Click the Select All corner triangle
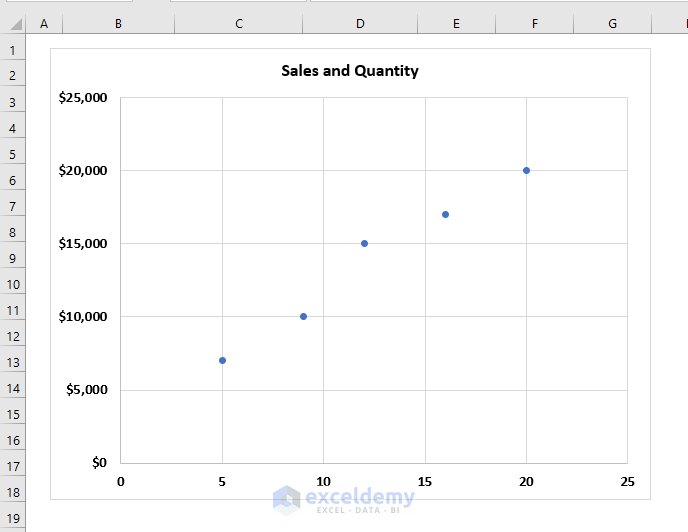This screenshot has height=532, width=688. [16, 24]
